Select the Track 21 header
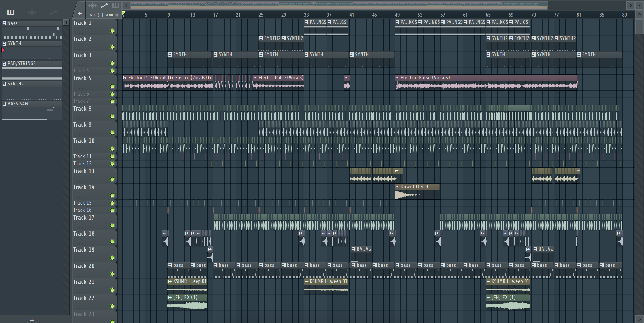This screenshot has height=323, width=644. [x=95, y=286]
